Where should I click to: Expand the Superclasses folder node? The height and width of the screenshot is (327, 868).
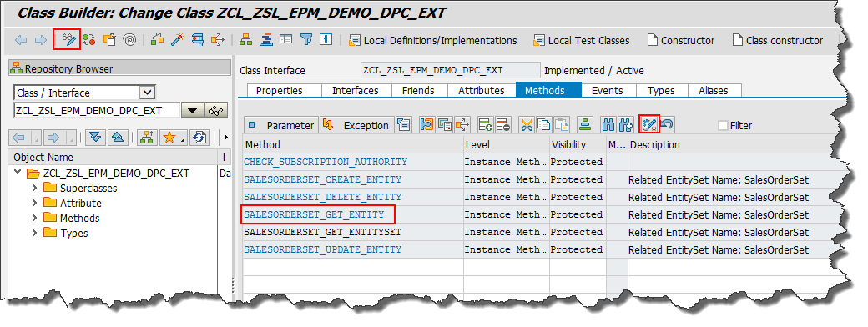[x=34, y=188]
